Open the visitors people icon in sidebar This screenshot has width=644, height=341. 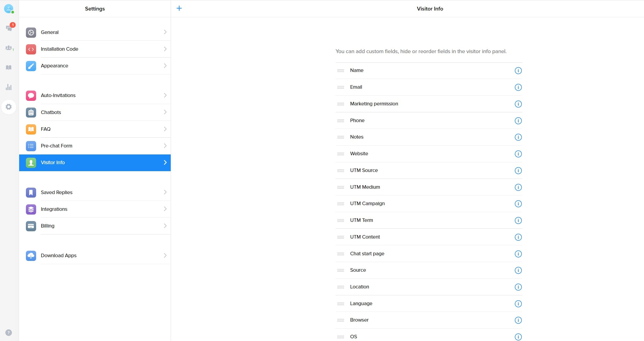click(9, 48)
